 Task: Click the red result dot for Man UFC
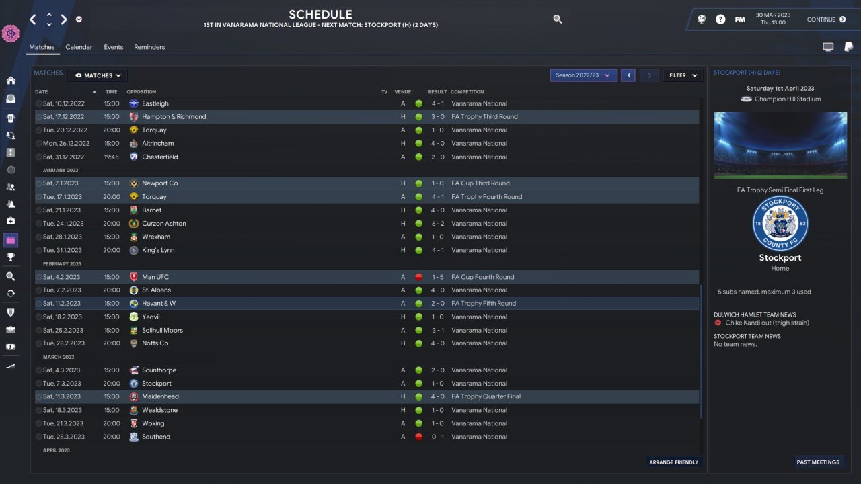coord(418,277)
